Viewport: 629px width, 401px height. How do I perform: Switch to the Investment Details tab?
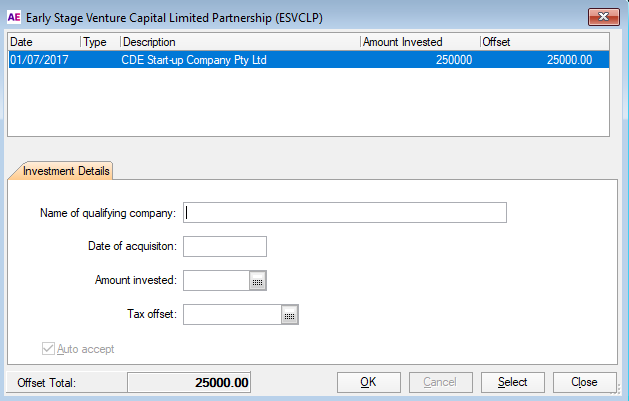coord(61,171)
